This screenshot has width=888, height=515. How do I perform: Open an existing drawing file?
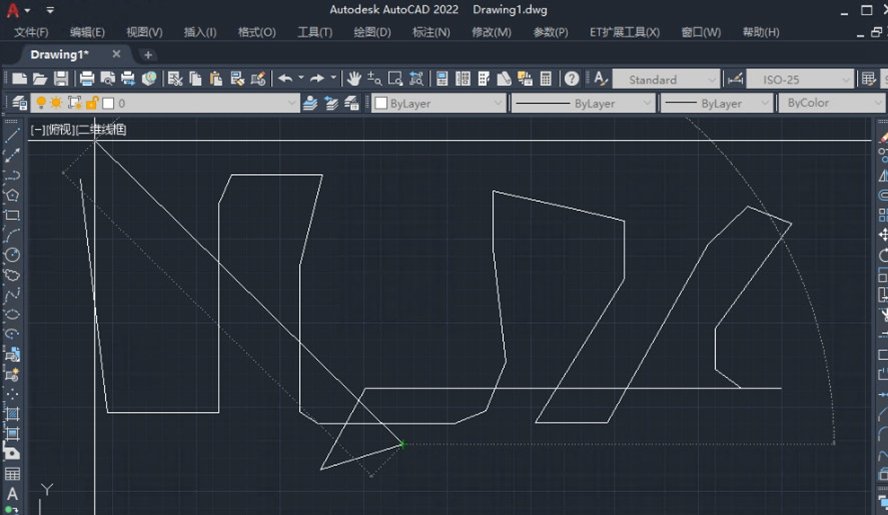[x=40, y=78]
